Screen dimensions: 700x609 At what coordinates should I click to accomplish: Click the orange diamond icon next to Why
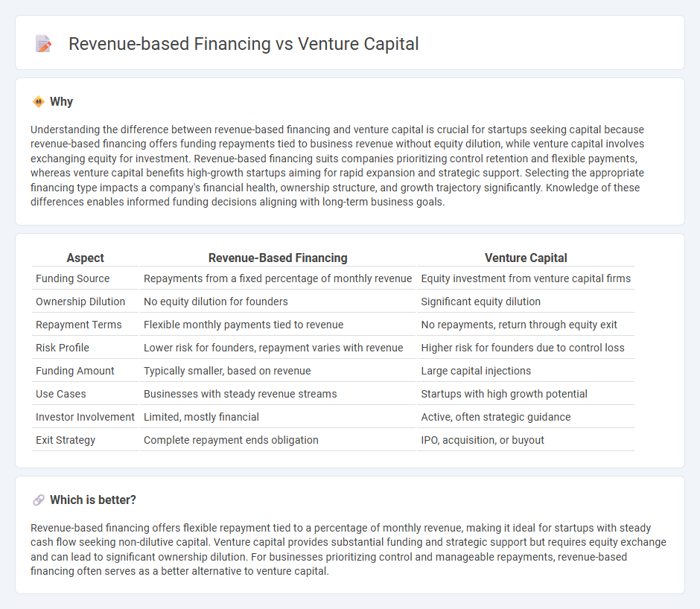coord(39,102)
